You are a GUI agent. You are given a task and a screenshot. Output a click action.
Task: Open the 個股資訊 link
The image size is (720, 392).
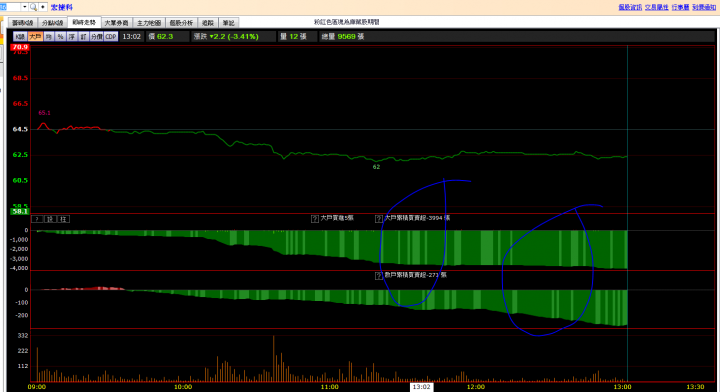click(x=630, y=7)
